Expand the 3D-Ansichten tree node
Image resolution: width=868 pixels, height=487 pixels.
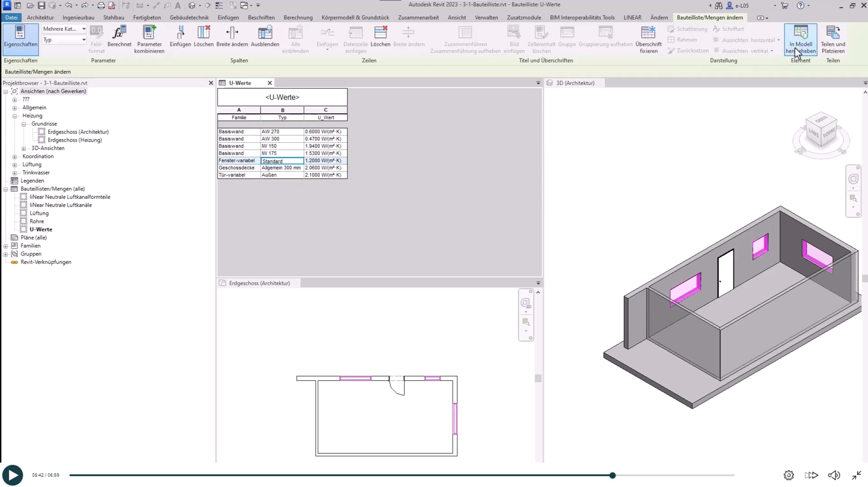tap(23, 149)
